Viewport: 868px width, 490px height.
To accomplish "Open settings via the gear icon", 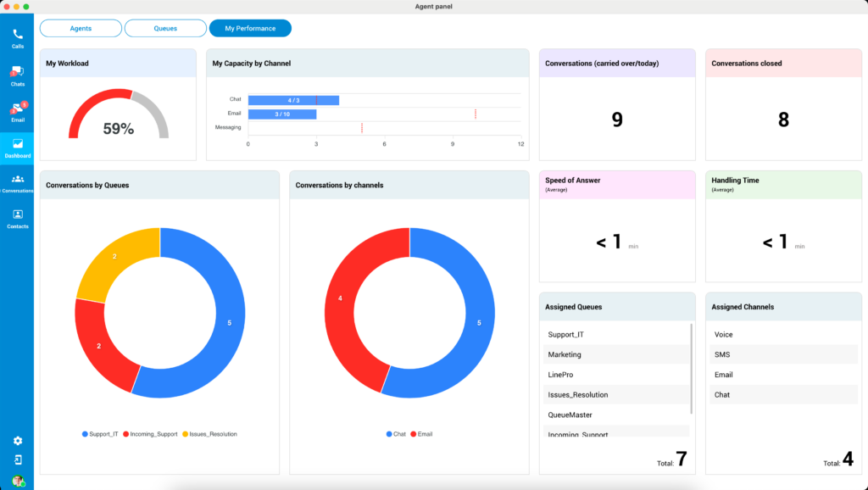I will point(18,441).
